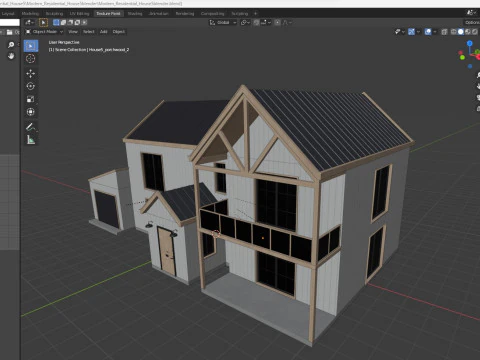This screenshot has width=480, height=360.
Task: Click the folder icon in left editor header
Action: (x=9, y=32)
